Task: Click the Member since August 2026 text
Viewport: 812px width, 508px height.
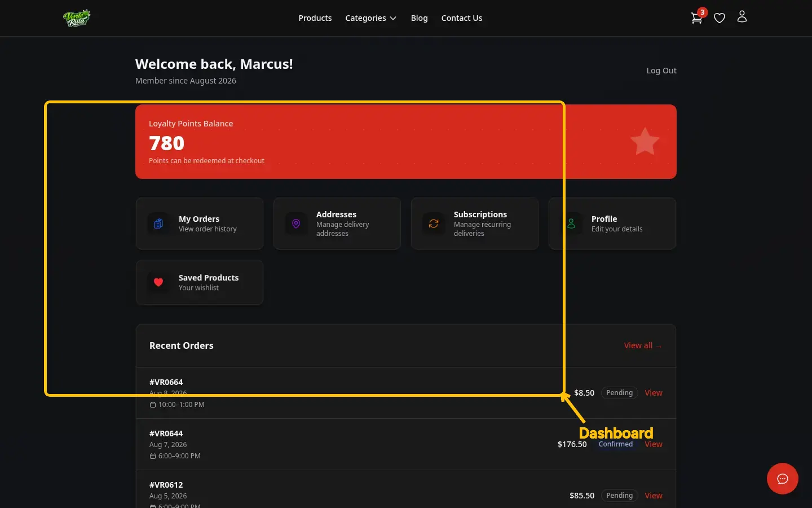Action: pyautogui.click(x=186, y=81)
